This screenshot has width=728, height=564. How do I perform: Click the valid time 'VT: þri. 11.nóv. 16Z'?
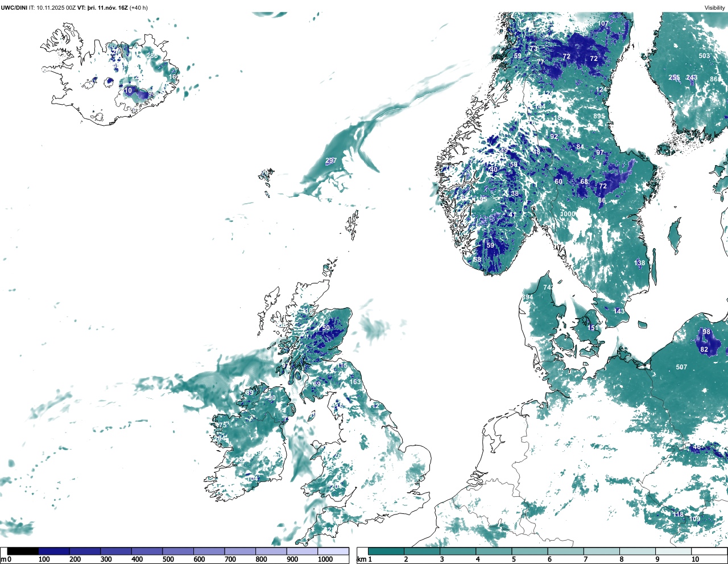[103, 8]
